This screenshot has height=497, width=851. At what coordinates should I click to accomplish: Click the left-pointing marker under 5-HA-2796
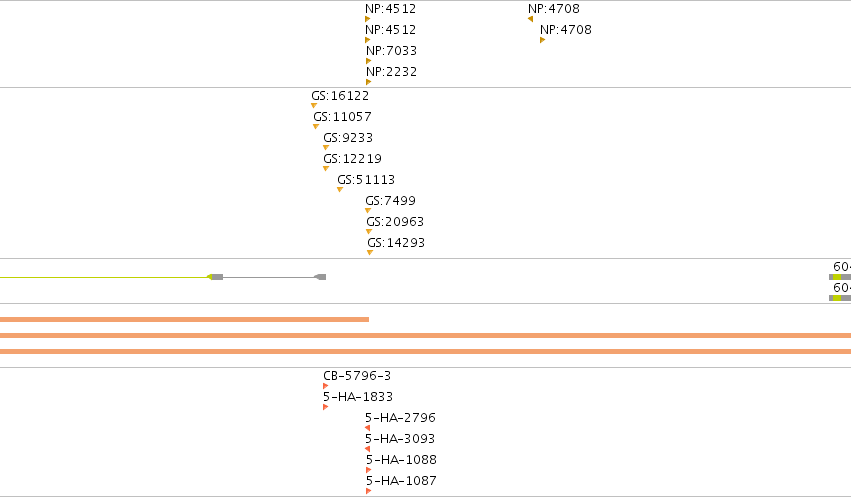(367, 428)
